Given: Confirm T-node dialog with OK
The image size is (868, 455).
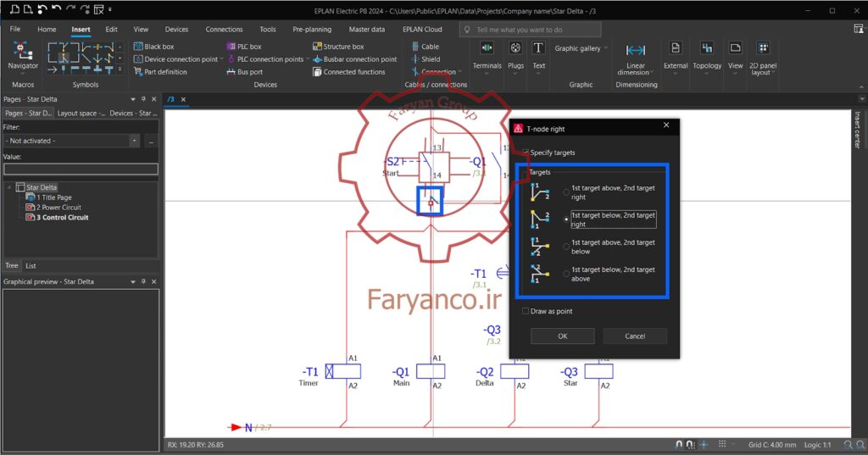Looking at the screenshot, I should [x=563, y=336].
